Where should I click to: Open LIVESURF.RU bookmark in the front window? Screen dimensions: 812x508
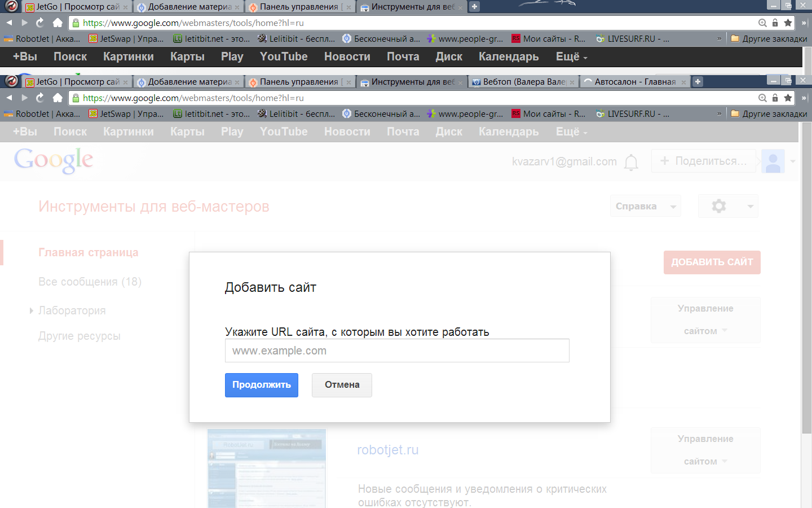[633, 114]
